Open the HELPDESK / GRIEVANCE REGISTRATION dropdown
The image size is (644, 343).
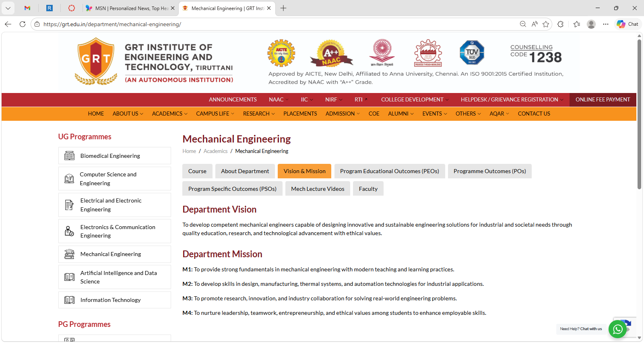(512, 99)
